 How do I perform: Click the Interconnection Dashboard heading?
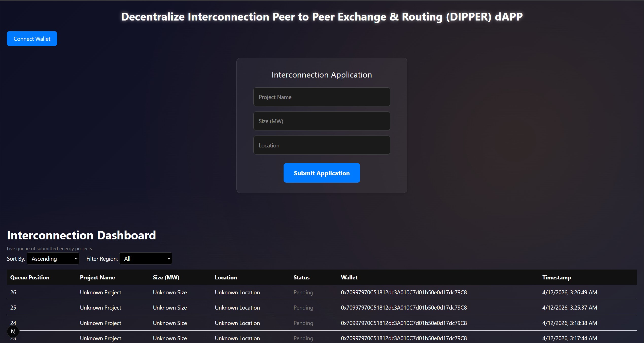[x=81, y=235]
